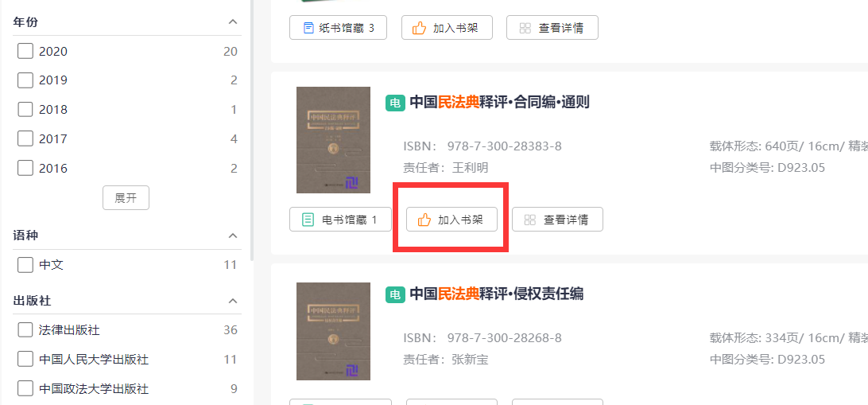Click the grid icon in the topmost 查看详情 button
Image resolution: width=868 pixels, height=405 pixels.
point(525,28)
